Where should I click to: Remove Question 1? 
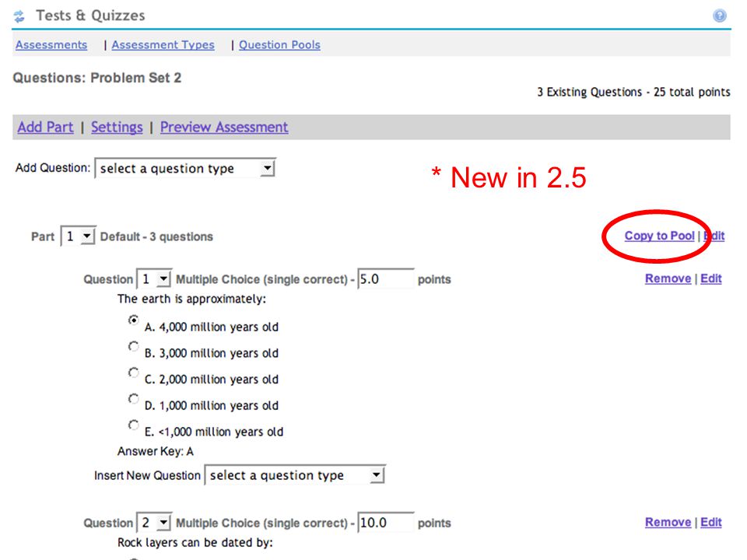[668, 278]
